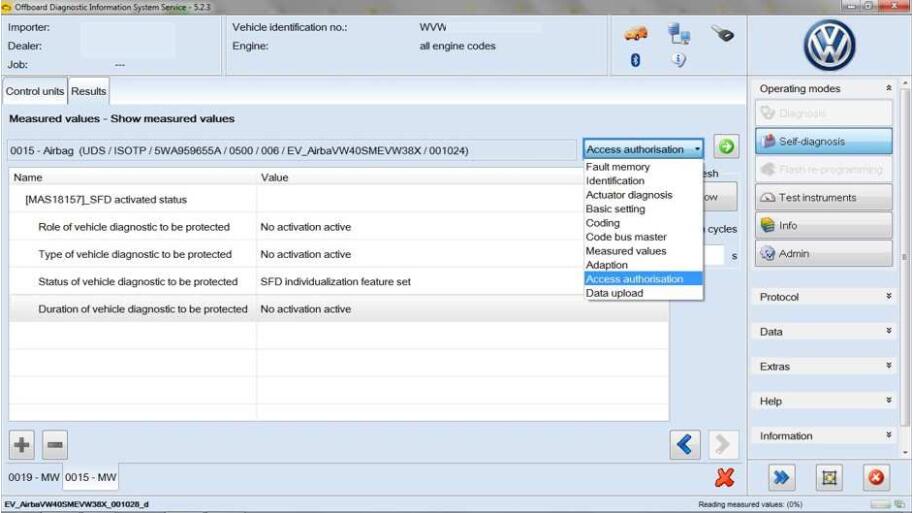Image resolution: width=913 pixels, height=513 pixels.
Task: Click the minus remove button
Action: point(55,445)
